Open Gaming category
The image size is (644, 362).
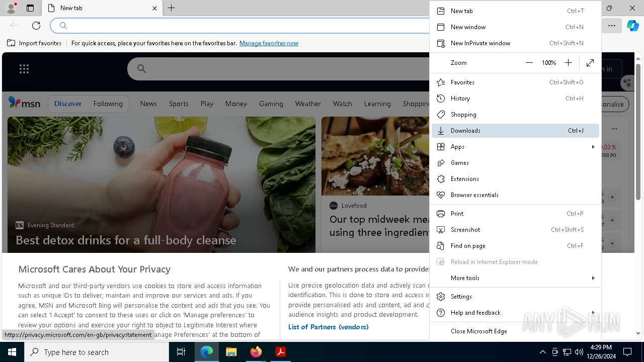tap(271, 104)
